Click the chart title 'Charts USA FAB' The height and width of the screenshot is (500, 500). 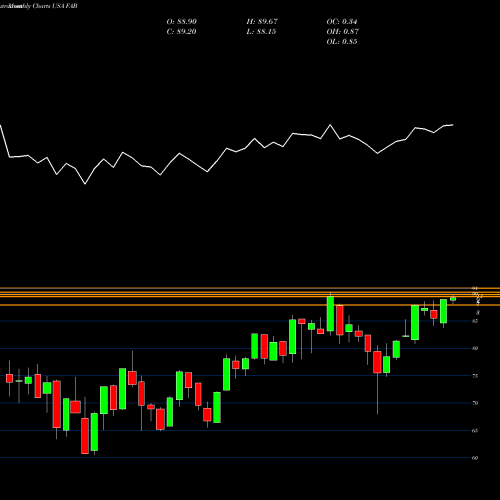click(55, 6)
